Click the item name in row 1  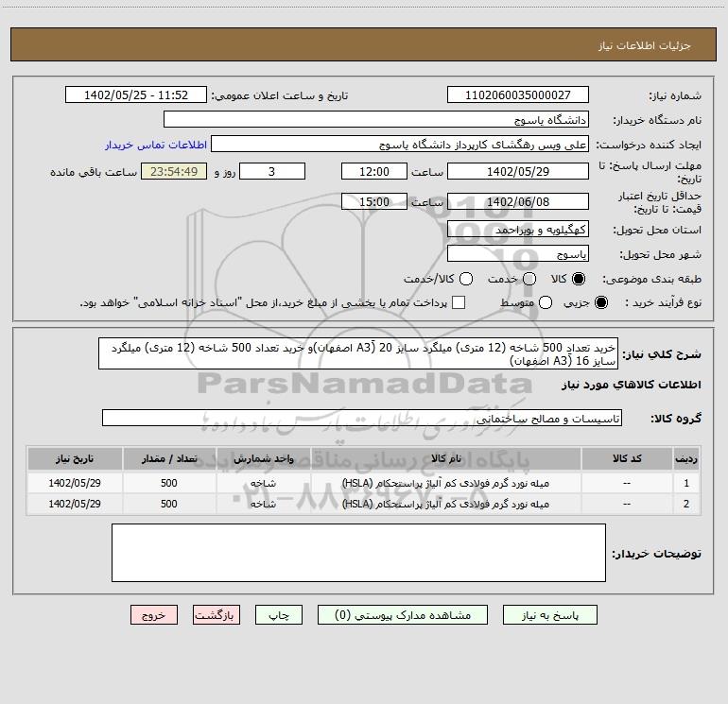pyautogui.click(x=445, y=483)
